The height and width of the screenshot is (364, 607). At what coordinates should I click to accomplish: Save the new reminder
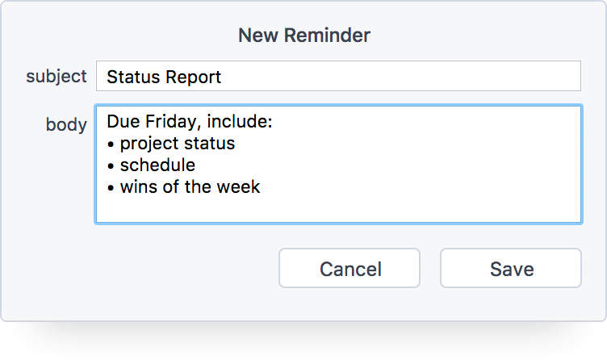point(511,268)
